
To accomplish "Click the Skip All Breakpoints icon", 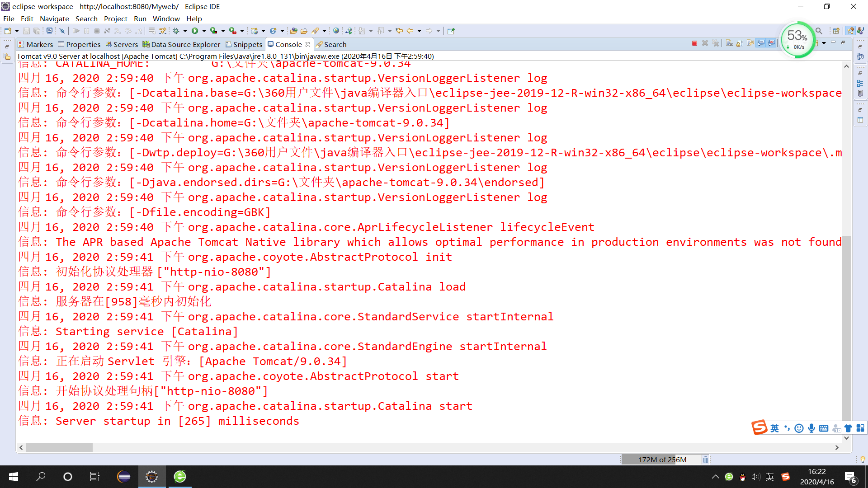I will pos(62,31).
